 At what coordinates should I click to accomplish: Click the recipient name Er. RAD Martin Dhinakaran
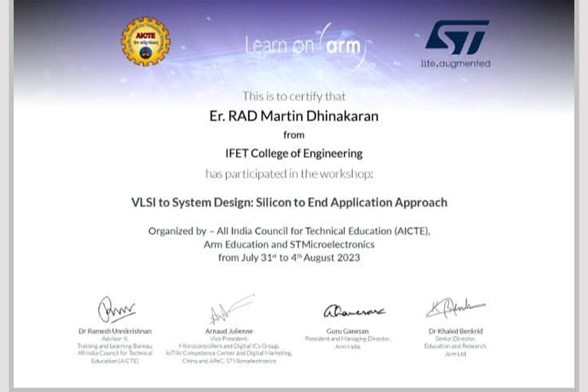(x=294, y=117)
